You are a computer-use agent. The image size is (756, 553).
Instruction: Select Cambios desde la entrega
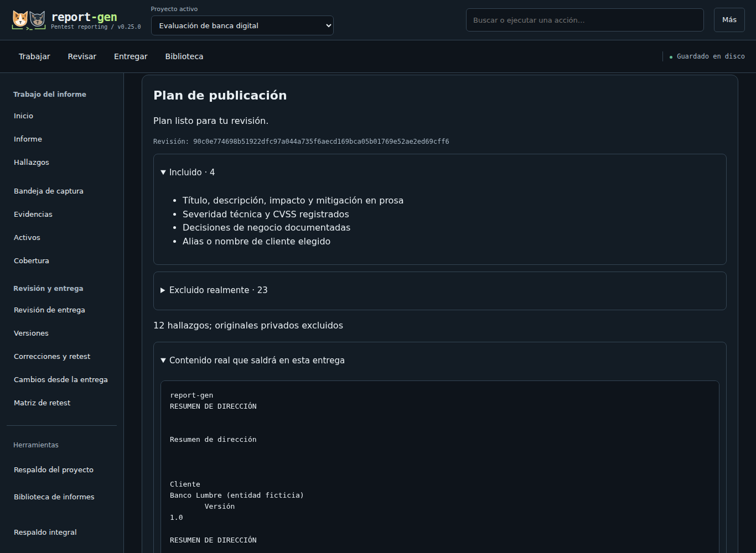[61, 379]
